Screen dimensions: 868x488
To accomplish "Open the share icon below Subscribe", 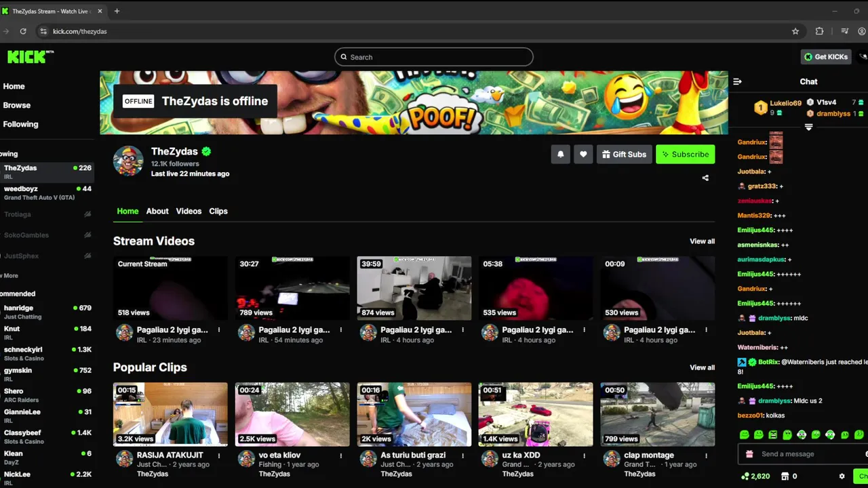I will 705,178.
